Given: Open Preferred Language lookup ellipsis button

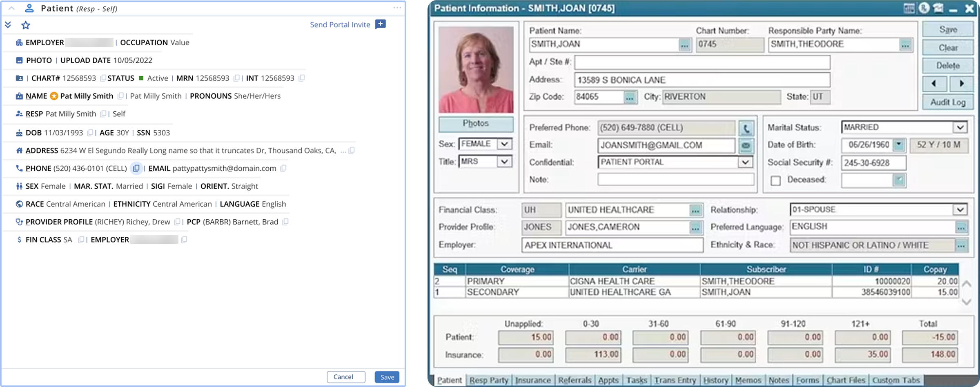Looking at the screenshot, I should coord(961,227).
